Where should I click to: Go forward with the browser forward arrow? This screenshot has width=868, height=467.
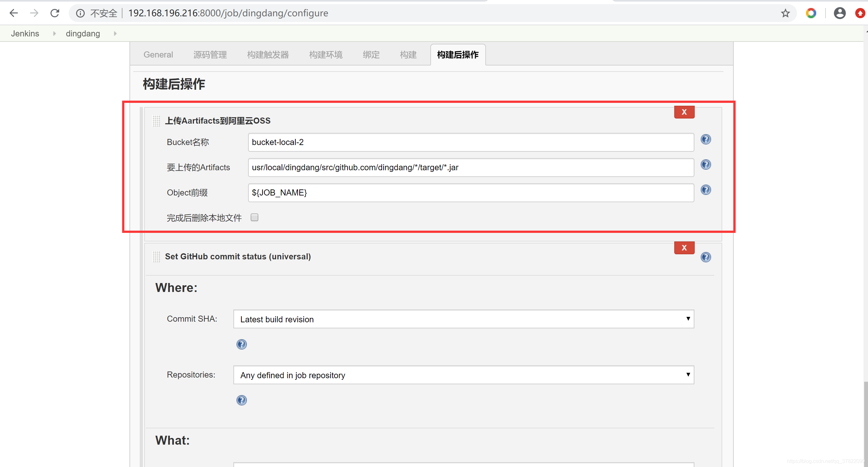(x=34, y=13)
